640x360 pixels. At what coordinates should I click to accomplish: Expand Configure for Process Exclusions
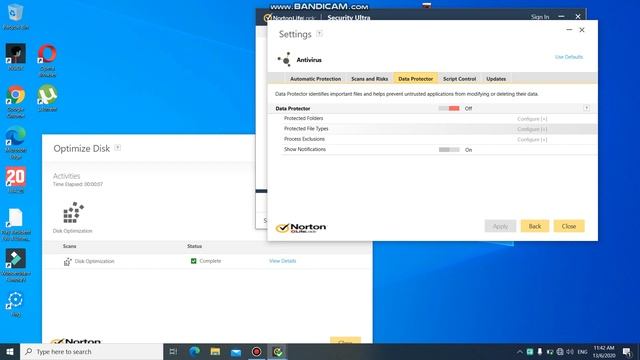point(532,140)
